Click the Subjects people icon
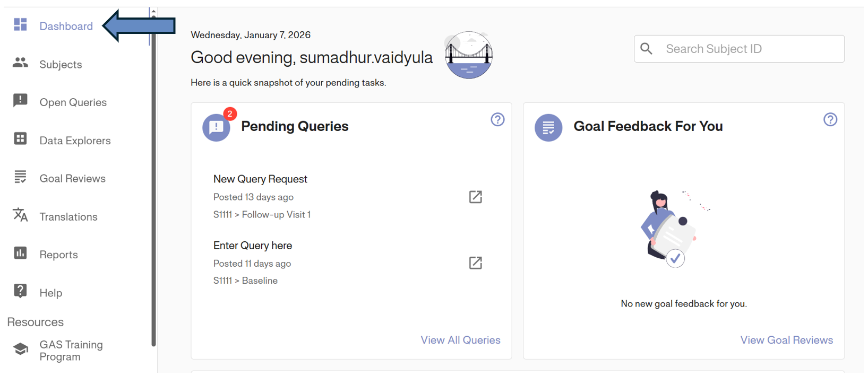The image size is (868, 376). point(20,63)
